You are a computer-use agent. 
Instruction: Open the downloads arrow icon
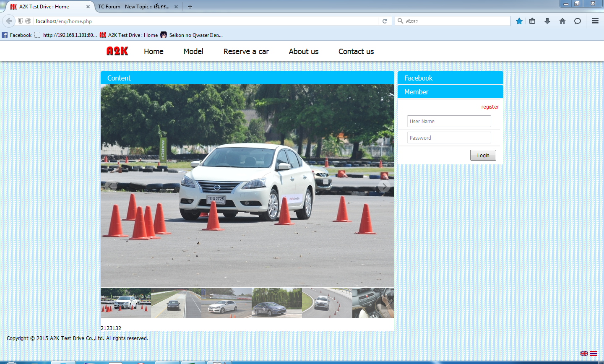(x=547, y=21)
